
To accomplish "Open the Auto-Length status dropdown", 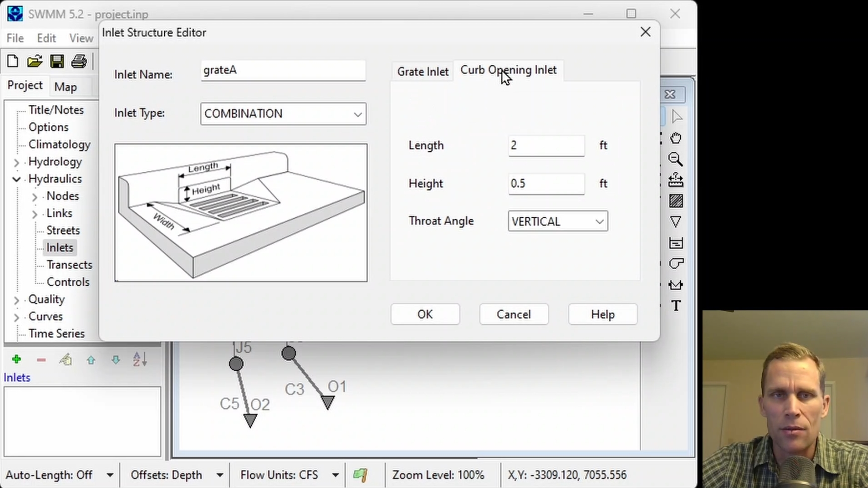I will point(109,475).
